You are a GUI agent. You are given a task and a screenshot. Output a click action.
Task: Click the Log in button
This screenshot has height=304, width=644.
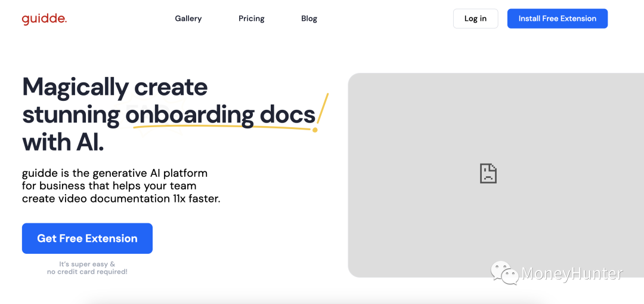(x=476, y=19)
